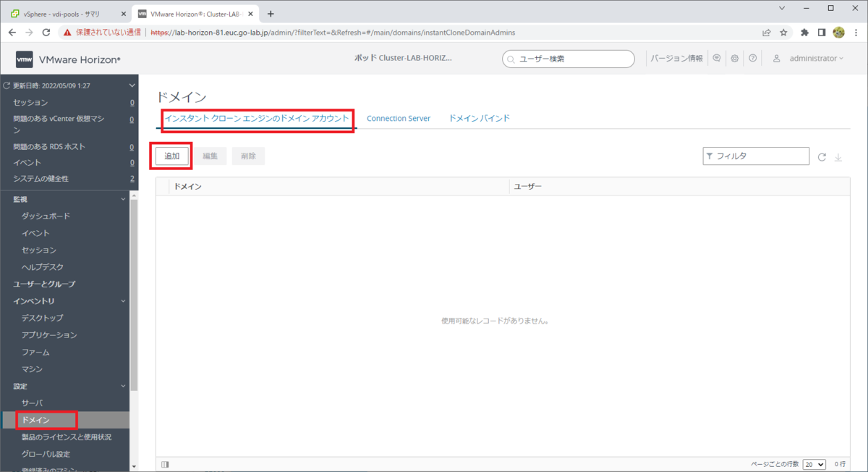
Task: Bookmark this page with the star icon
Action: point(783,33)
